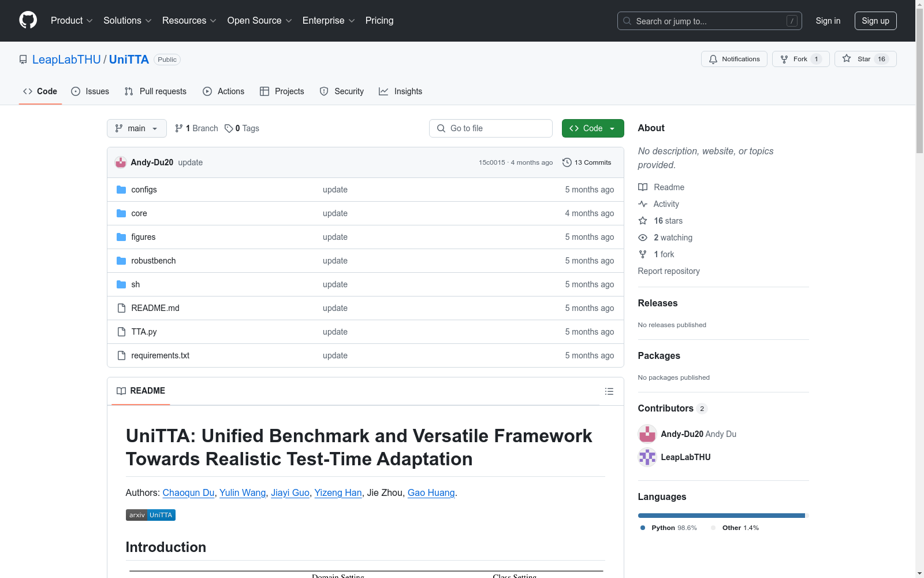Open Chaoqun Du author link
The image size is (924, 578).
click(x=188, y=492)
